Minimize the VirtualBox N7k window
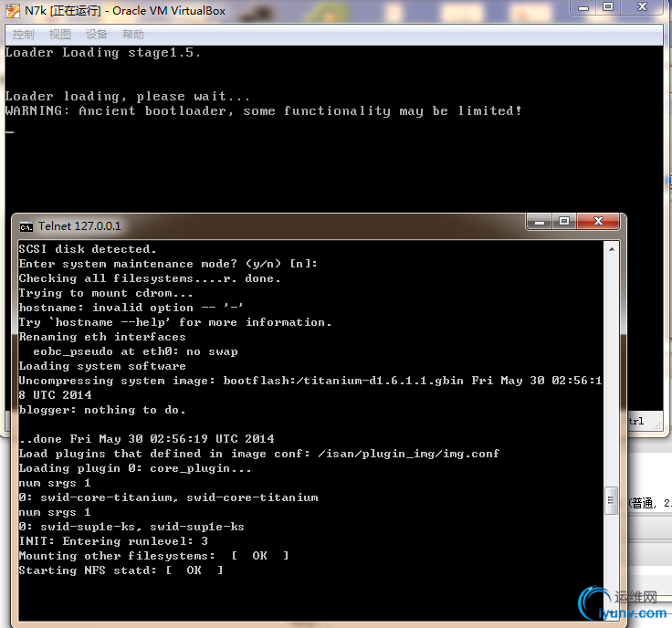The image size is (672, 628). [x=583, y=7]
